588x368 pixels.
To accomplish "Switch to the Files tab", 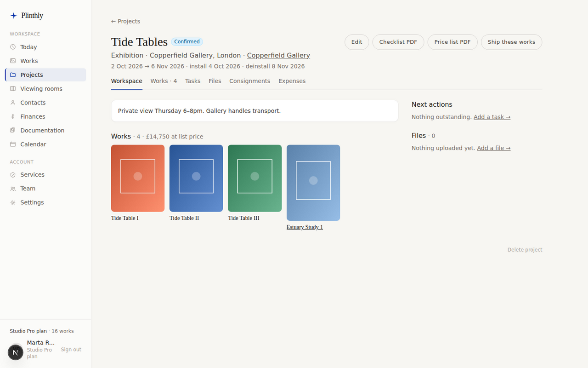I will [215, 81].
